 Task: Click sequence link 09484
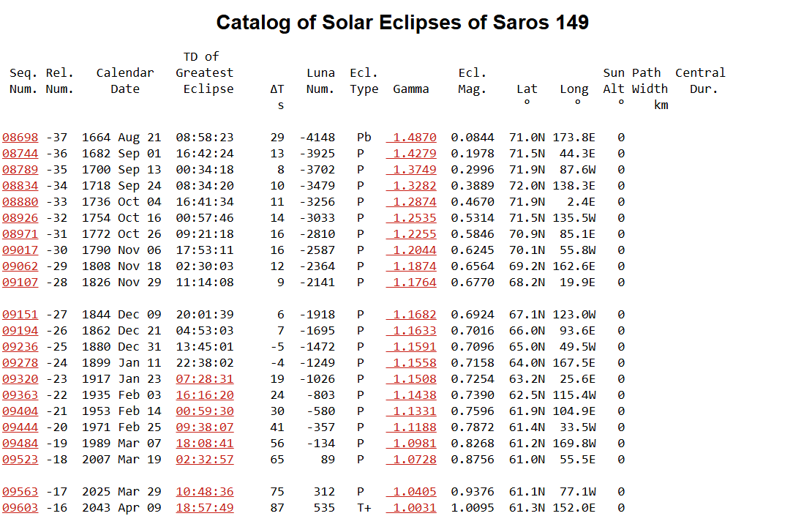20,443
